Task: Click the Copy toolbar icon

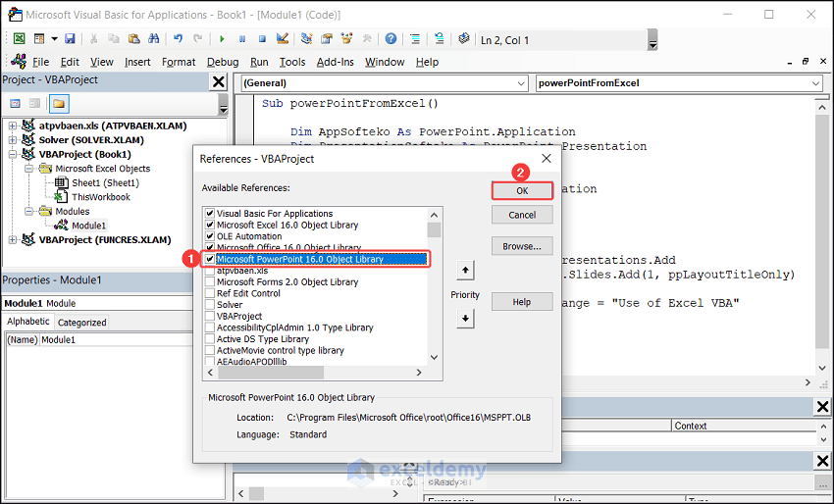Action: click(x=113, y=39)
